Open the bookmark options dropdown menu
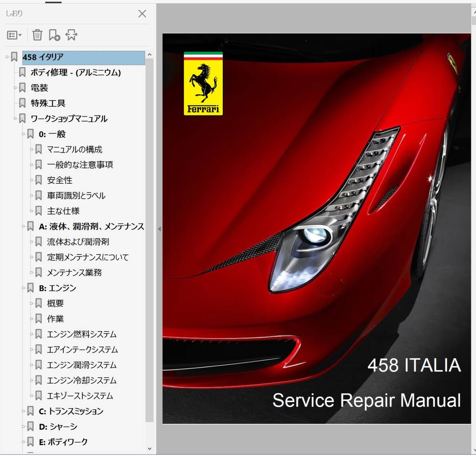The width and height of the screenshot is (476, 457). pyautogui.click(x=14, y=35)
